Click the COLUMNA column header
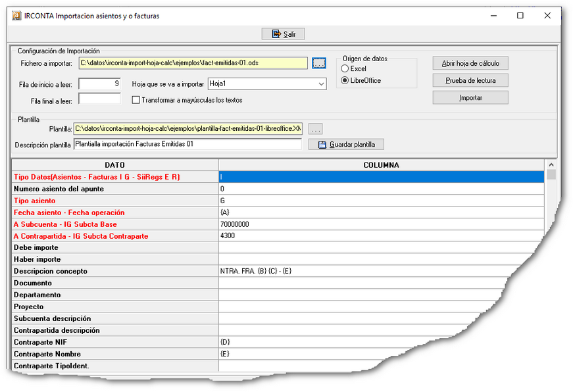 [x=381, y=165]
